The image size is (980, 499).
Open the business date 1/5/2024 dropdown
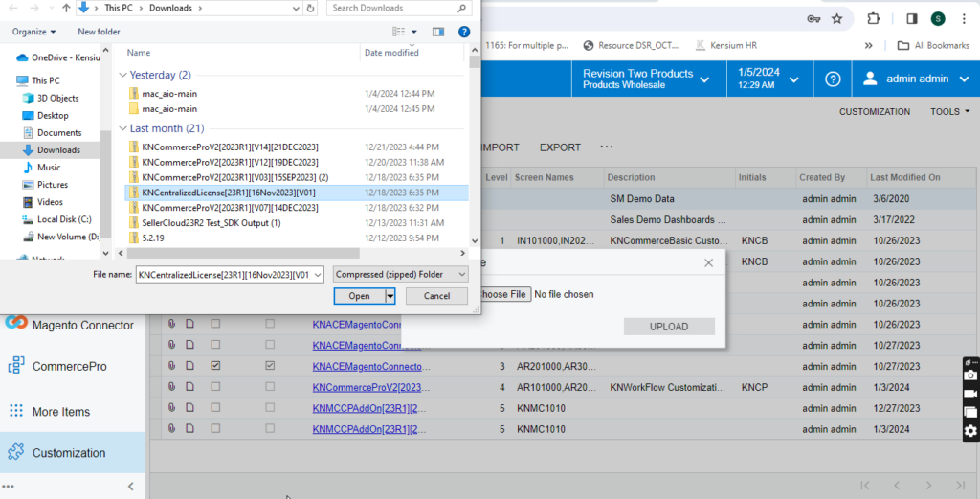[768, 79]
